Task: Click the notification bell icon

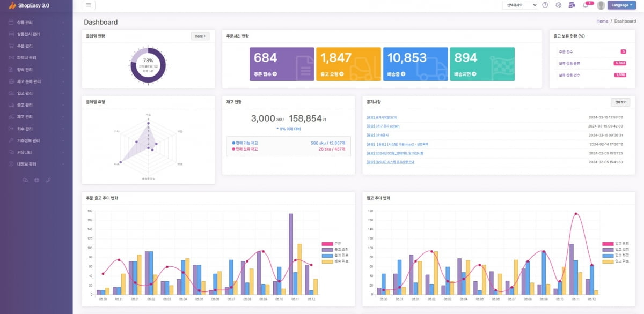Action: tap(585, 5)
